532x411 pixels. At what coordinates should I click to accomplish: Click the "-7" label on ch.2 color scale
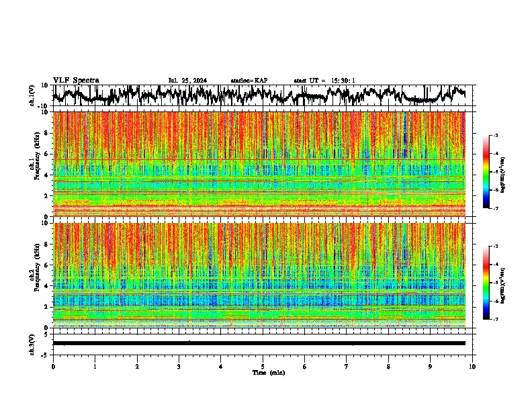(495, 319)
